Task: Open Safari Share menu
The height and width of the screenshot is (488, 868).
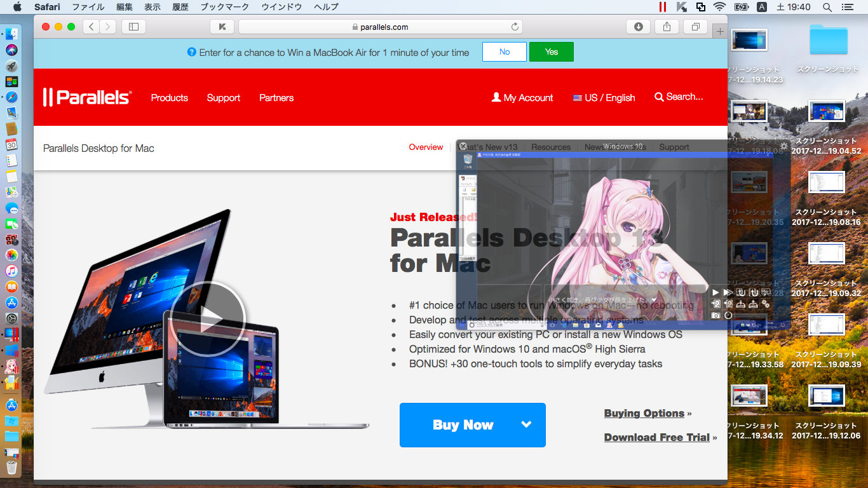Action: coord(667,27)
